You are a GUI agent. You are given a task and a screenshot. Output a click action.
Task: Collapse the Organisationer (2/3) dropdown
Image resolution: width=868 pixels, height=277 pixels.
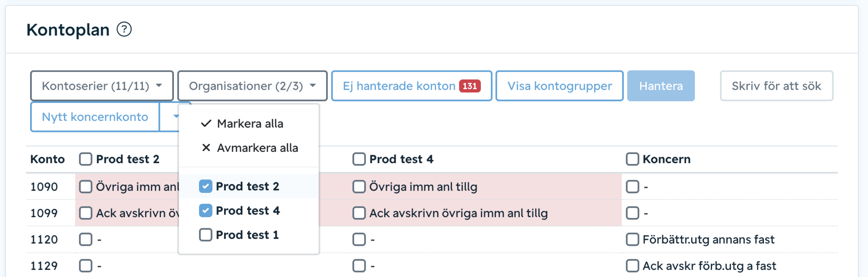252,86
